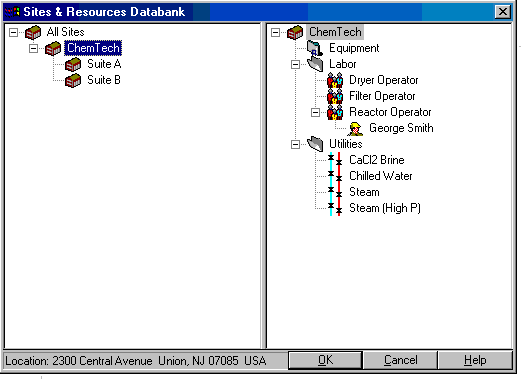Select the Utilities label

click(346, 144)
